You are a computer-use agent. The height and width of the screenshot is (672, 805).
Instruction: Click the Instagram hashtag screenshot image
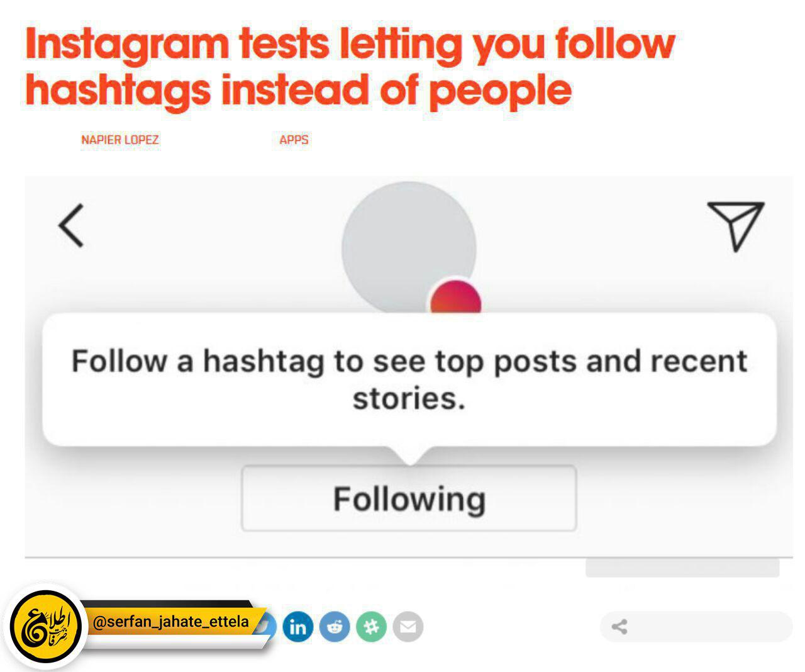pyautogui.click(x=409, y=366)
